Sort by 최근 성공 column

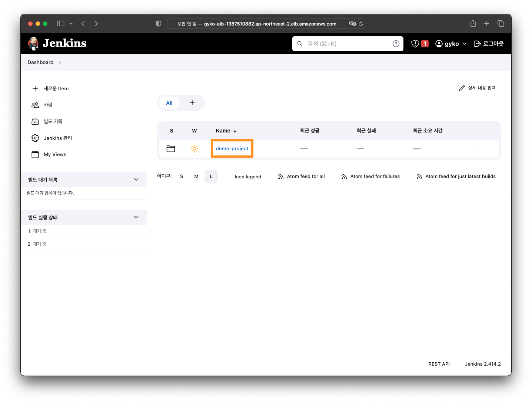pos(310,131)
